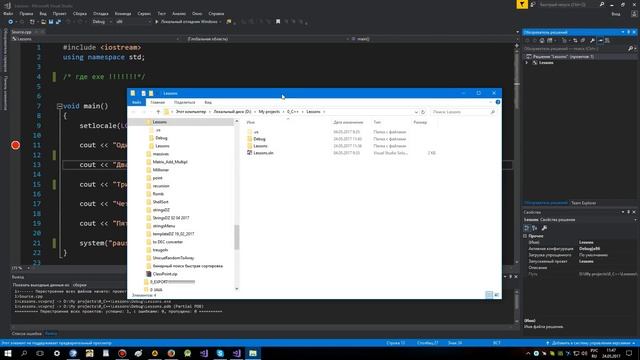Click the bookmark icon in Visual Studio toolbar

click(278, 22)
